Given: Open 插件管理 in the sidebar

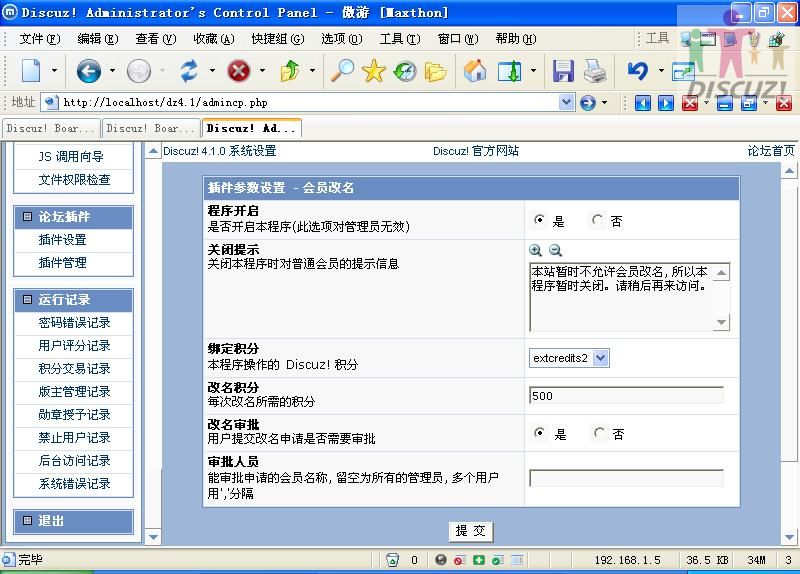Looking at the screenshot, I should click(x=62, y=263).
